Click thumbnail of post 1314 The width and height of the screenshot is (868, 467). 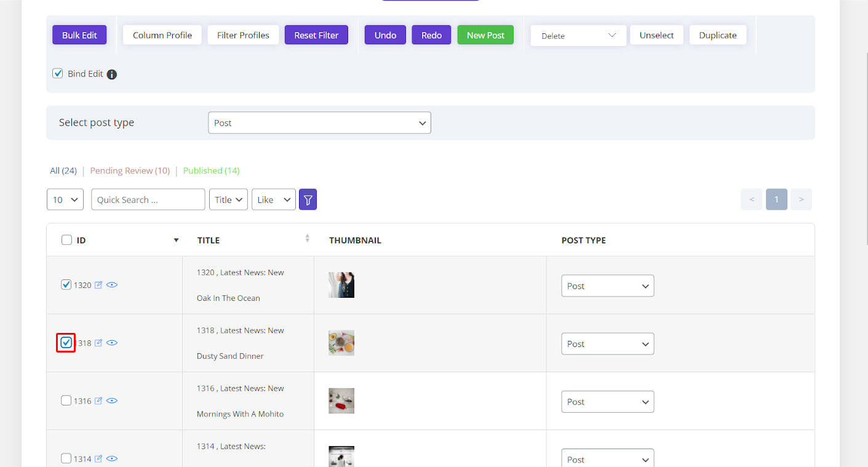[x=341, y=457]
